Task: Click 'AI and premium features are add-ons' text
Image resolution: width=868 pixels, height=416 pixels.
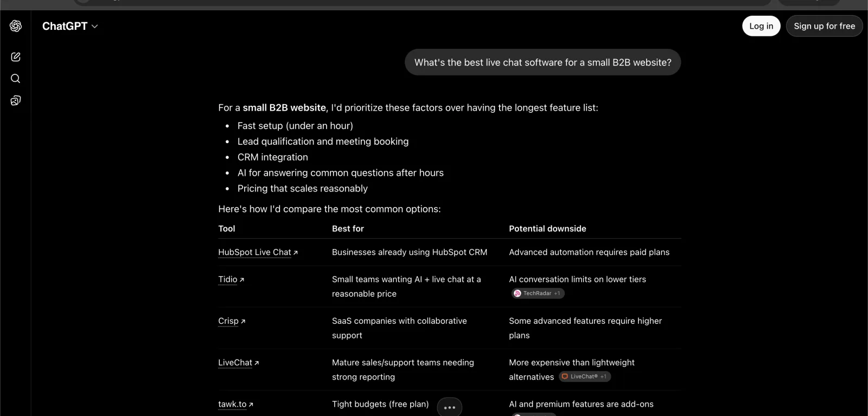Action: pos(581,404)
